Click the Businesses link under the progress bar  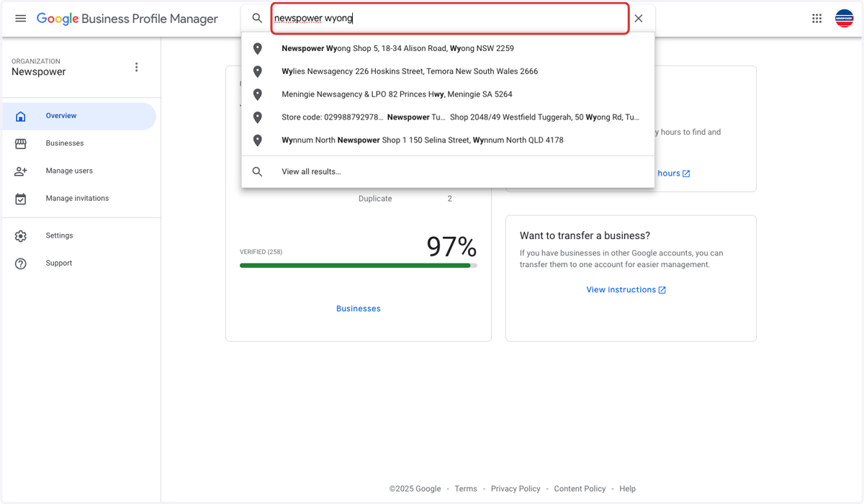(359, 309)
